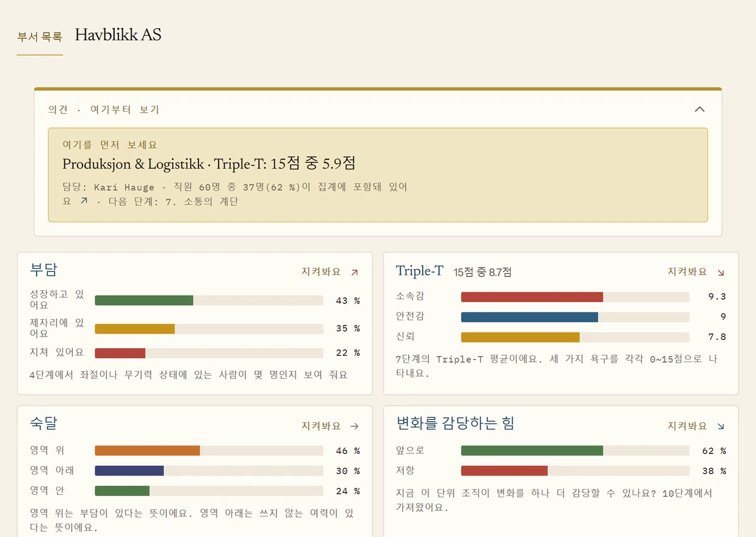Image resolution: width=756 pixels, height=537 pixels.
Task: Click the up-right trend arrow in 부담 card
Action: 354,273
